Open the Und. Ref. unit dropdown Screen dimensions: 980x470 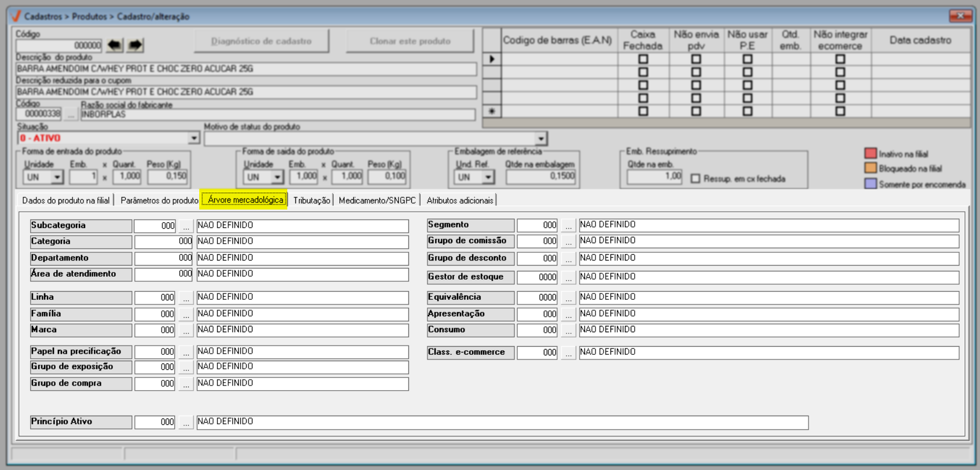pos(488,177)
